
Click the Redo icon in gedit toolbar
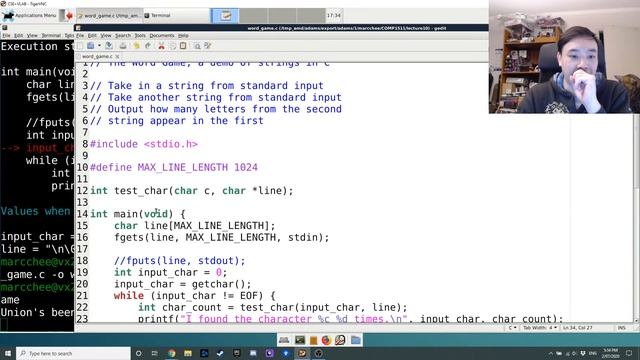(x=148, y=46)
